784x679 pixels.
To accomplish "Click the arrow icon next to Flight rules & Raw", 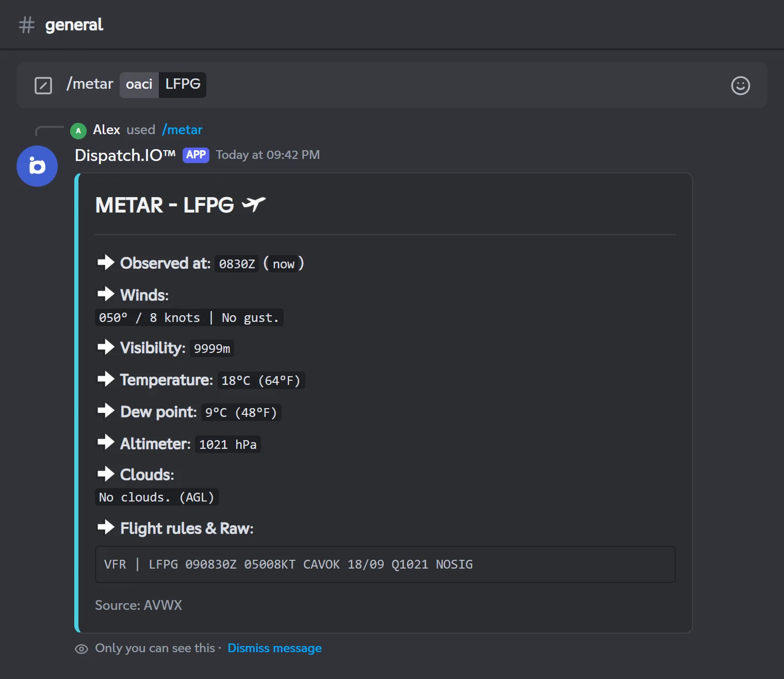I will (106, 527).
